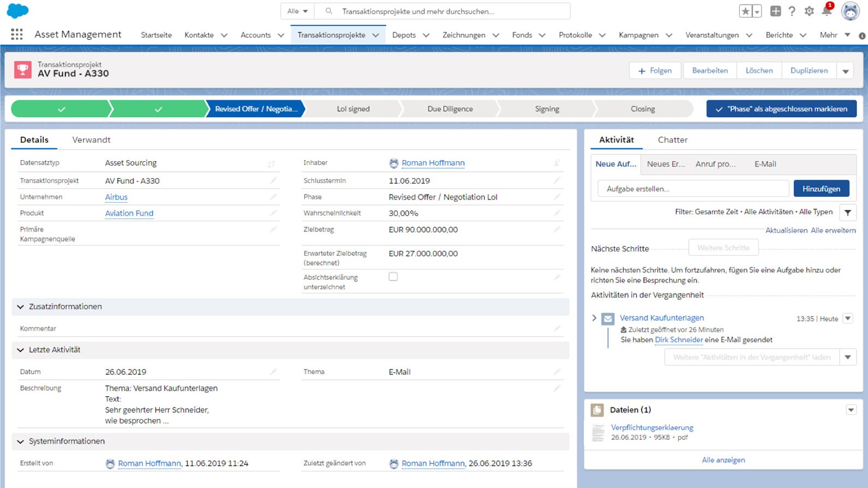Click the Löschen button
Image resolution: width=868 pixels, height=488 pixels.
click(x=759, y=71)
